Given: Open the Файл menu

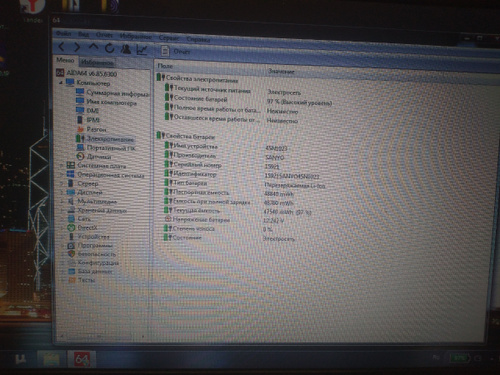Looking at the screenshot, I should click(63, 33).
